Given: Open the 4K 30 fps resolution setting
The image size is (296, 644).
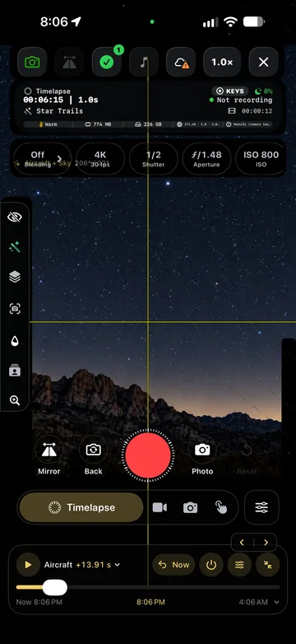Looking at the screenshot, I should [100, 159].
